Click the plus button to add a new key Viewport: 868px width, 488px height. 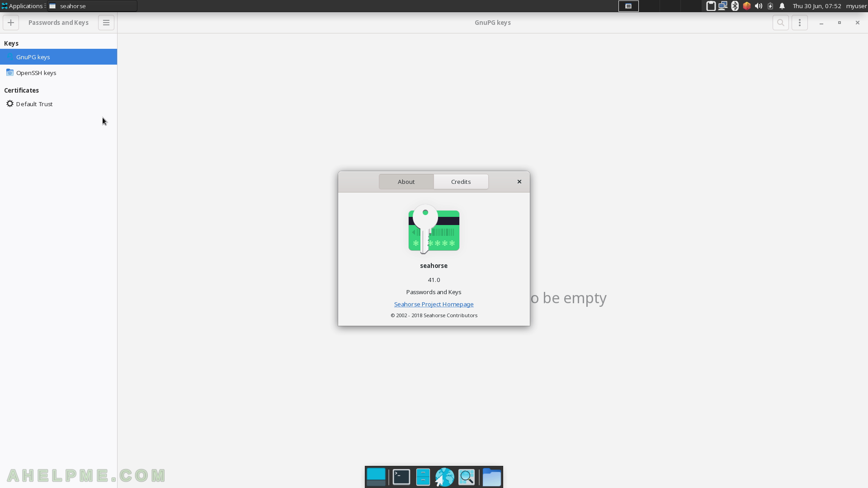11,23
